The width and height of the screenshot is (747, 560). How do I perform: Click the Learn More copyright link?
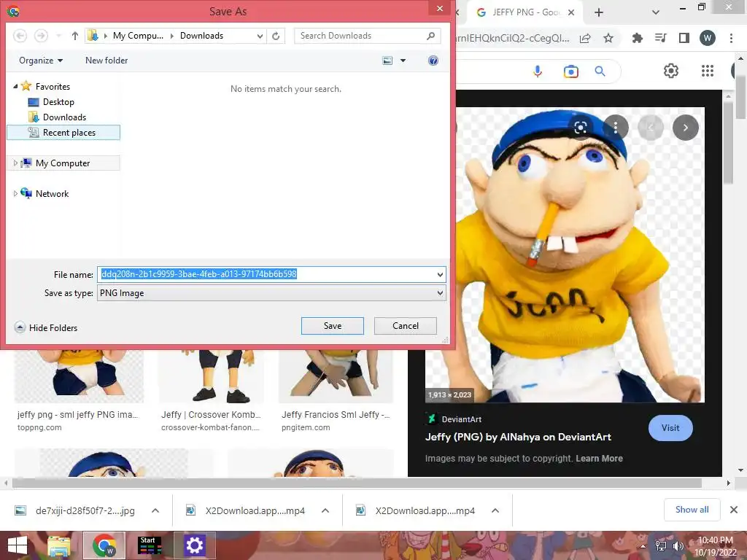pyautogui.click(x=599, y=458)
